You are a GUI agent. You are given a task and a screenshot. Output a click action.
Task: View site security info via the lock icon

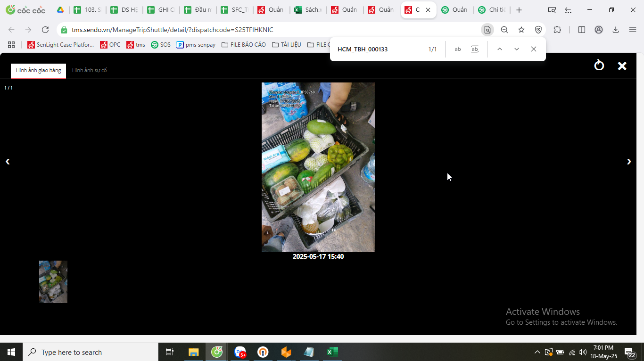(64, 30)
